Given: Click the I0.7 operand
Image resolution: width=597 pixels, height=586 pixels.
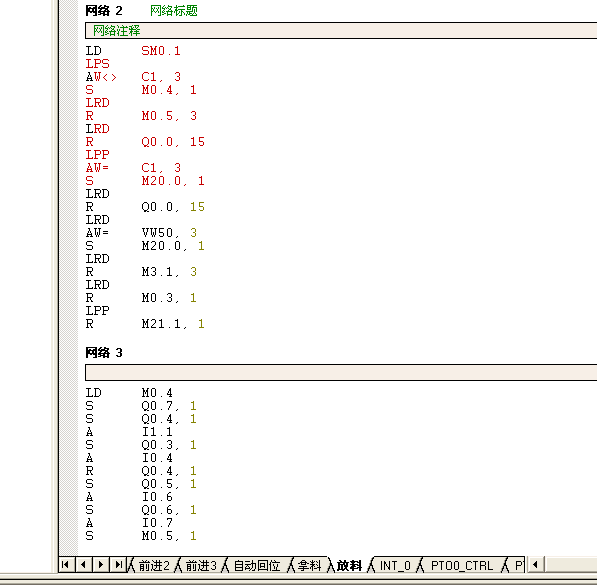Looking at the screenshot, I should pos(157,523).
